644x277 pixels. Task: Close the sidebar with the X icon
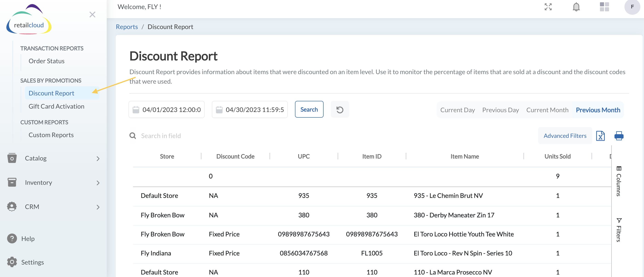(92, 15)
